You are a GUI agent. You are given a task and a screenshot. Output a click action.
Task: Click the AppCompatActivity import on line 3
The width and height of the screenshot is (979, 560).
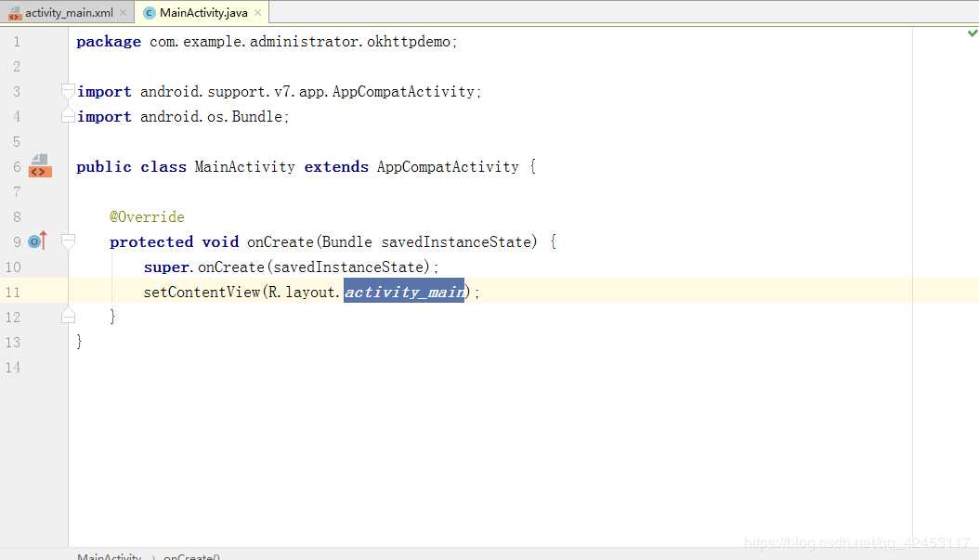click(x=279, y=92)
